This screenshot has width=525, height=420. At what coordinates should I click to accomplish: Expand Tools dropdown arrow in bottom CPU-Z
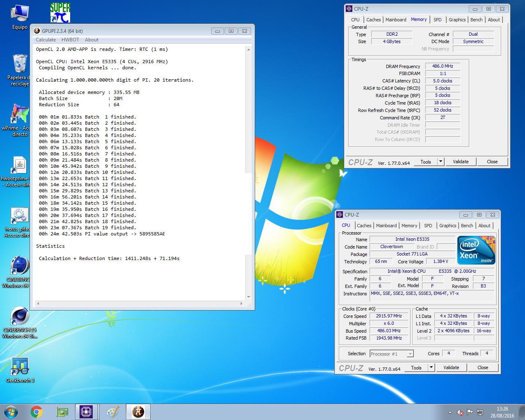[x=431, y=367]
